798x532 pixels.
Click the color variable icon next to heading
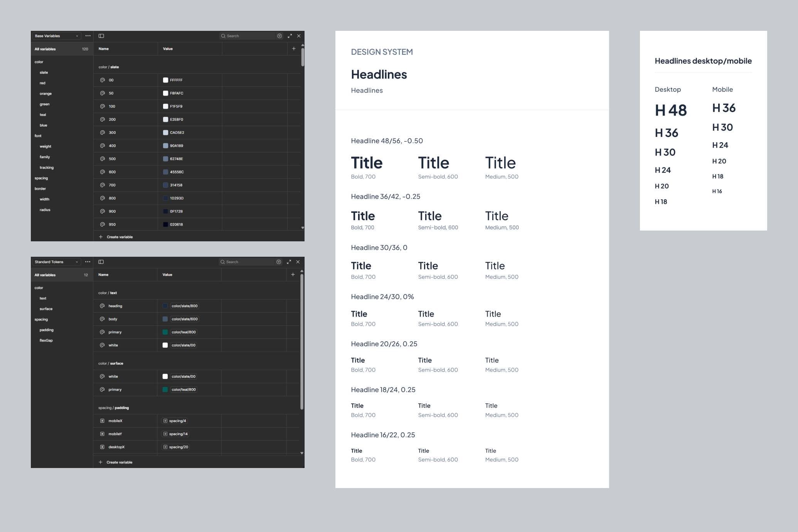(102, 306)
